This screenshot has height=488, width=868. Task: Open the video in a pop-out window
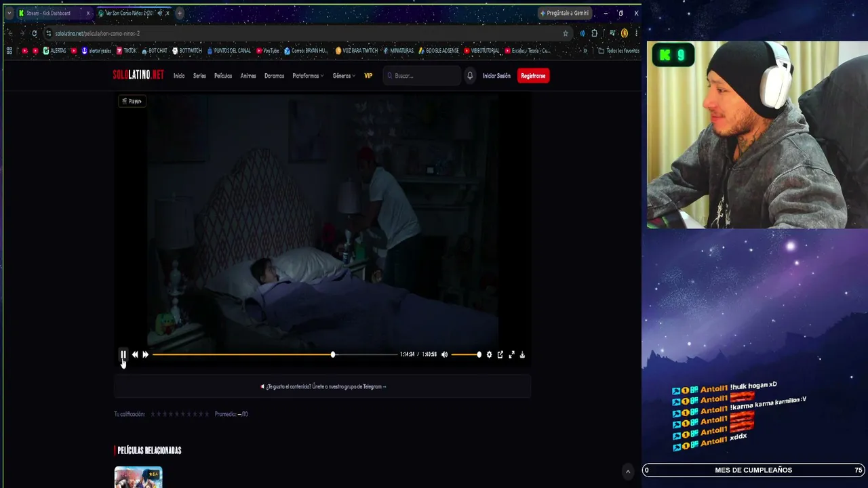500,354
